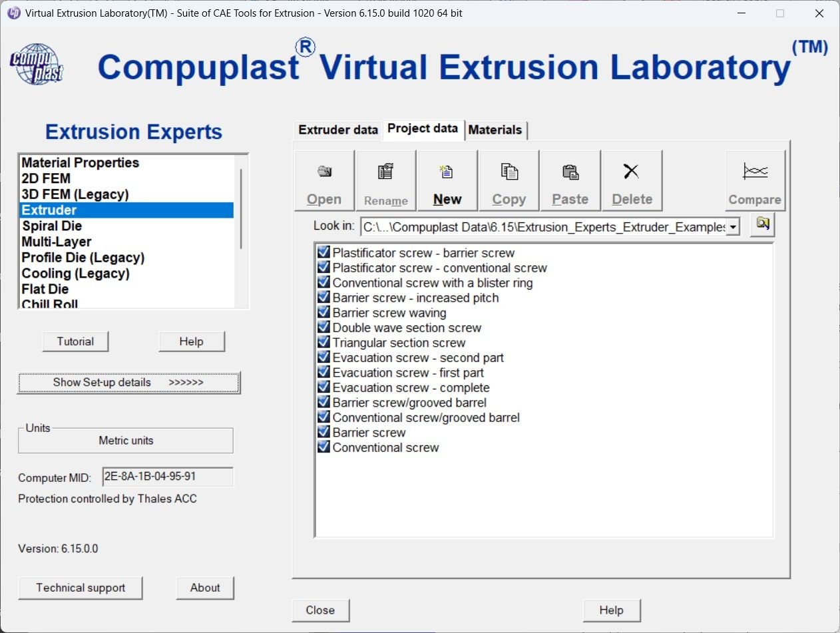Toggle Conventional screw with a blister ring checkbox

click(323, 282)
